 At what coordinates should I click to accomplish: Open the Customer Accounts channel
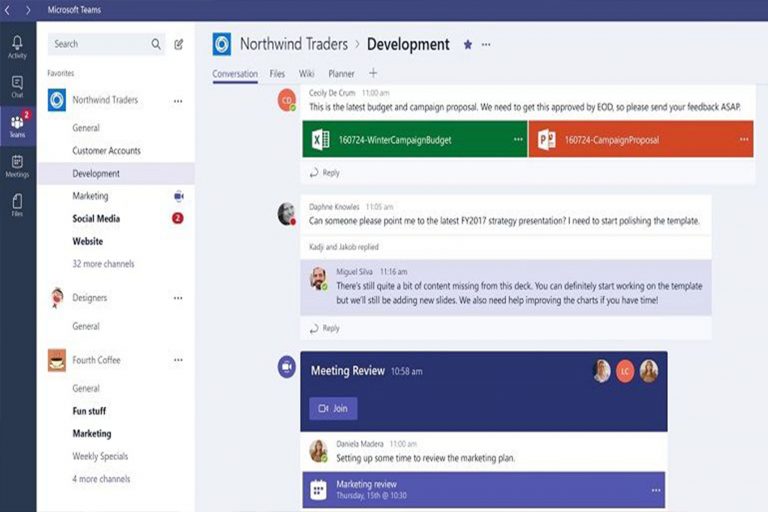106,150
